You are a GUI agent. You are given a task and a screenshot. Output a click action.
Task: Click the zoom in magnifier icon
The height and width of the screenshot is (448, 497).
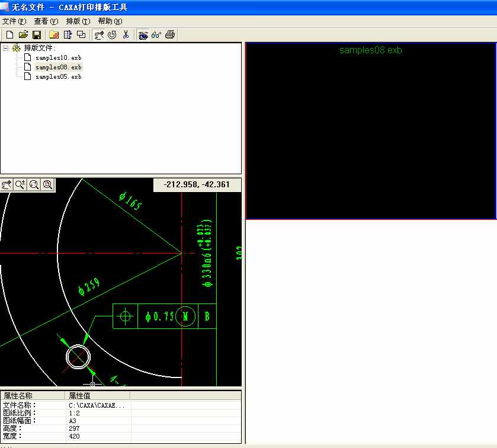coord(20,184)
